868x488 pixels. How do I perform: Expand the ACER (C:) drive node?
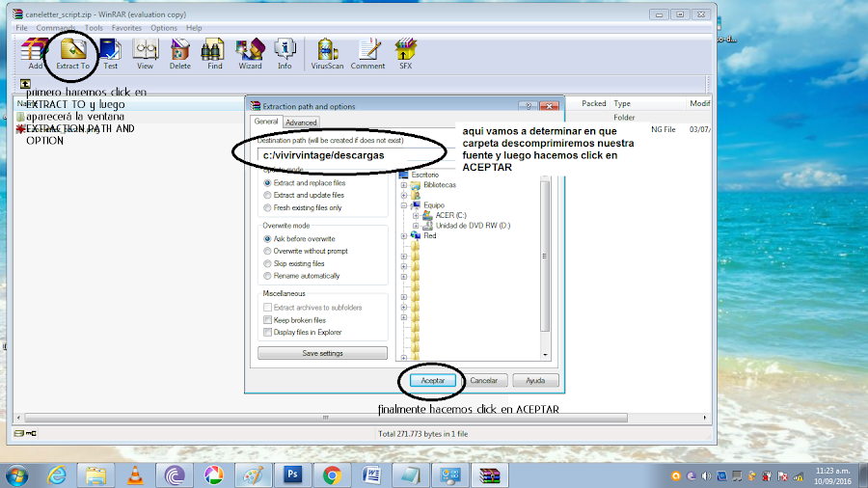point(416,216)
